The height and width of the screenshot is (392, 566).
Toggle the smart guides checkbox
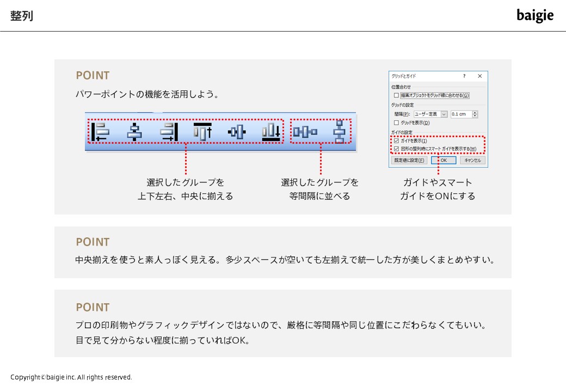coord(396,149)
